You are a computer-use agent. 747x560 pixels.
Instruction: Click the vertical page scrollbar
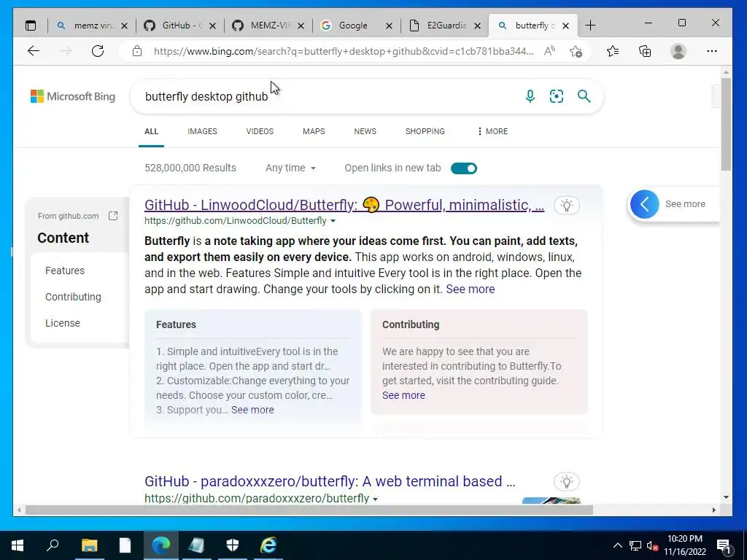pos(726,124)
